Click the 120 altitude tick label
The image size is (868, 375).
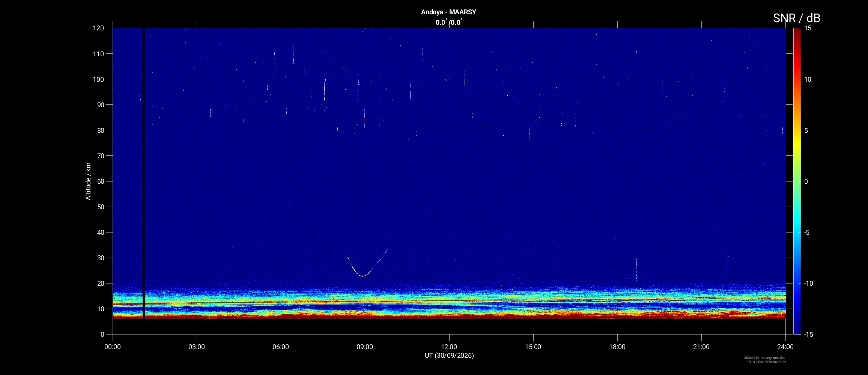tap(98, 28)
